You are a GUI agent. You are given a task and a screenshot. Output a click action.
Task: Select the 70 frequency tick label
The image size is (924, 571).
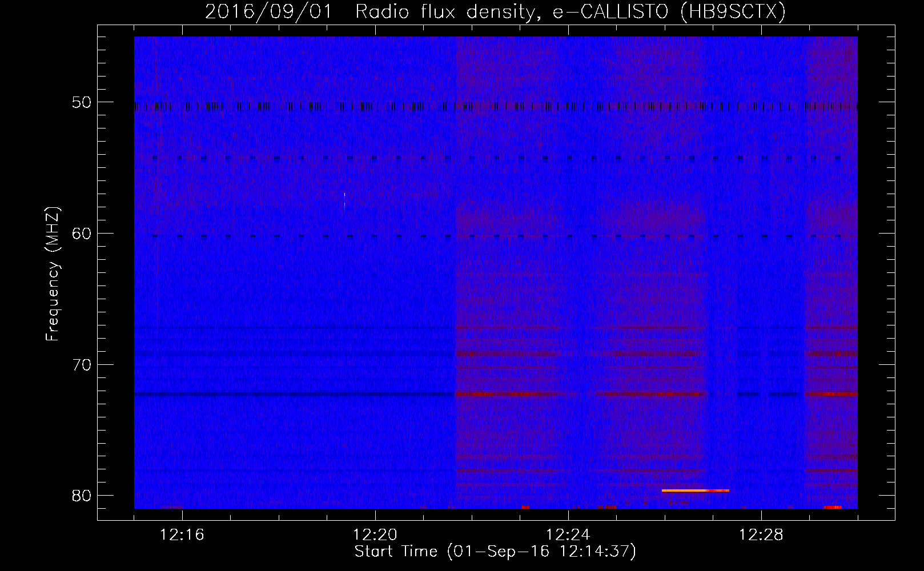click(82, 365)
